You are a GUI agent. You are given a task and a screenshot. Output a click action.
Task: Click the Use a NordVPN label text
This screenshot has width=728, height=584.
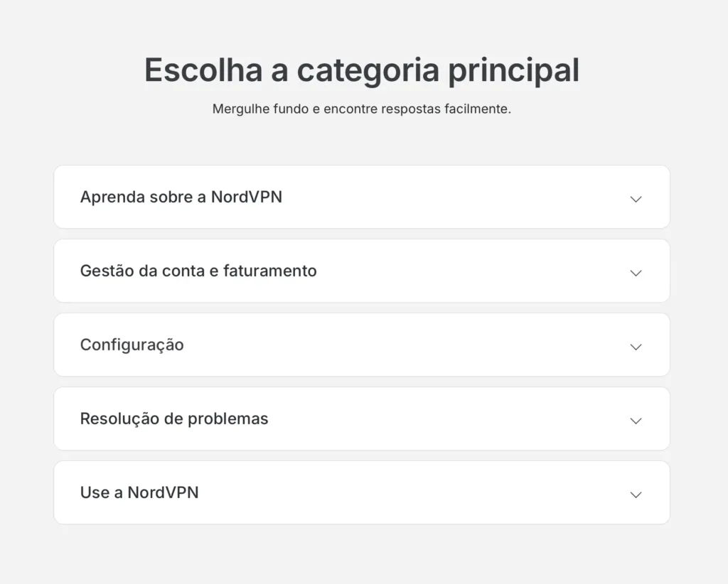(139, 492)
